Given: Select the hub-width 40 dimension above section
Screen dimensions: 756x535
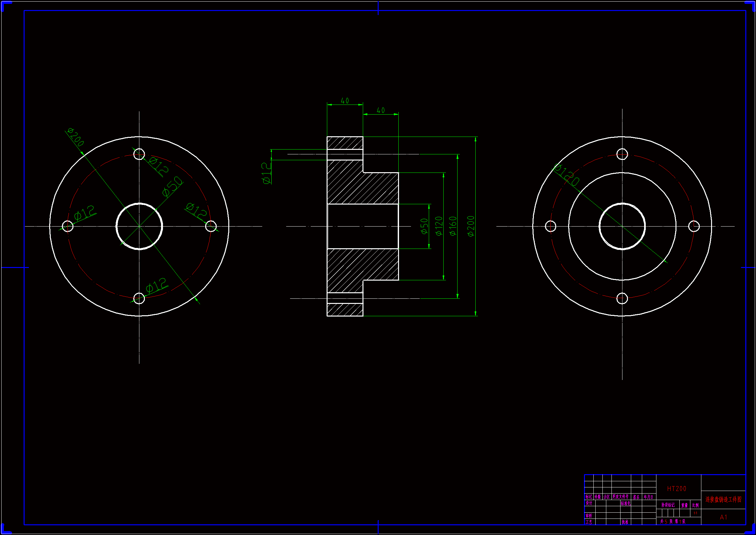Looking at the screenshot, I should [381, 110].
